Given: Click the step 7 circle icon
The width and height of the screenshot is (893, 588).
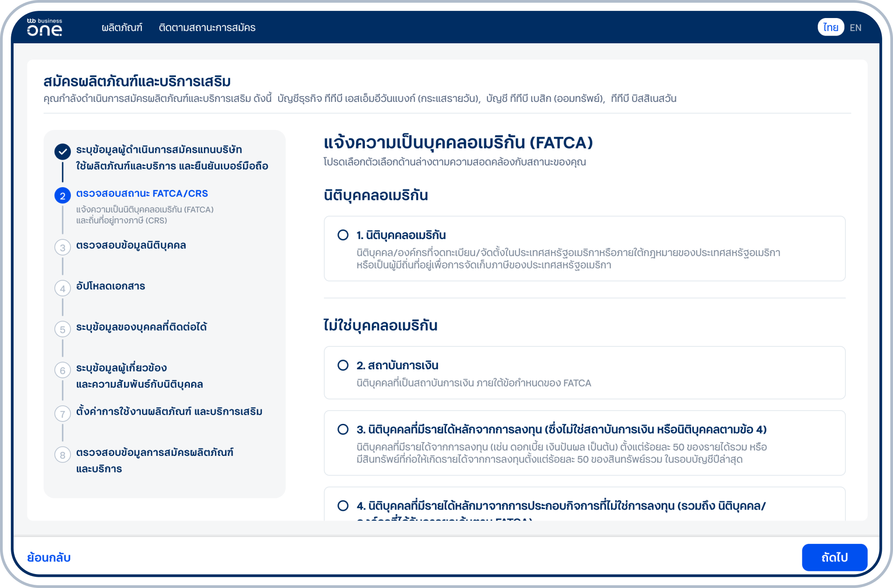Looking at the screenshot, I should 63,413.
